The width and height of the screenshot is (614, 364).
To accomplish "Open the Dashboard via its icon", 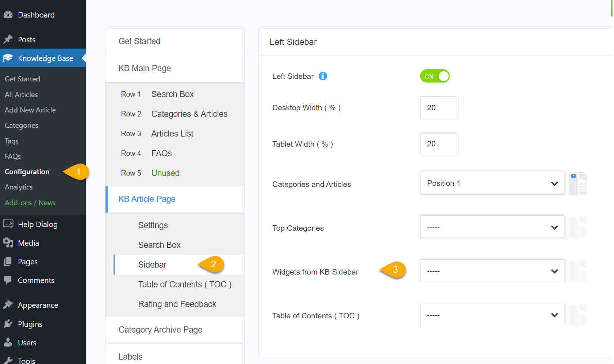I will coord(8,14).
